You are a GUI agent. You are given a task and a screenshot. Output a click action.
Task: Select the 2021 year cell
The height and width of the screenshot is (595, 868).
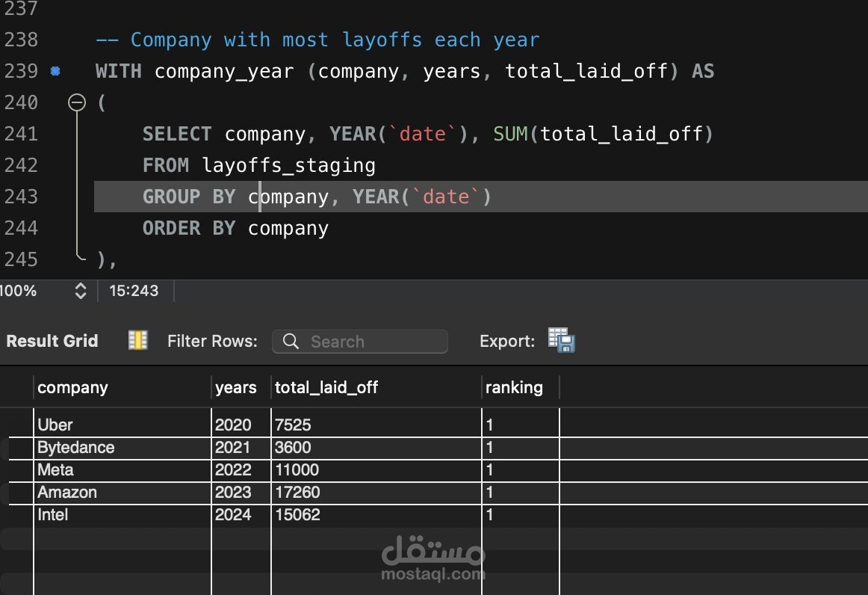coord(241,448)
